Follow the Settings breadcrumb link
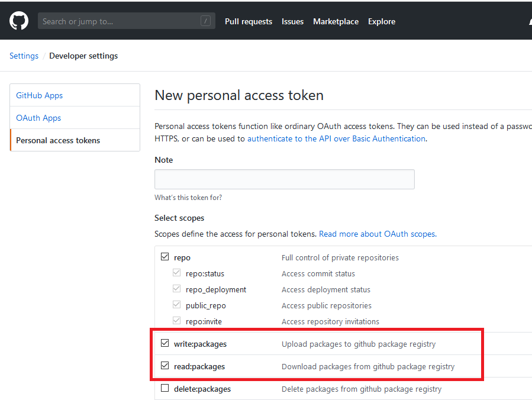Image resolution: width=532 pixels, height=400 pixels. tap(24, 56)
